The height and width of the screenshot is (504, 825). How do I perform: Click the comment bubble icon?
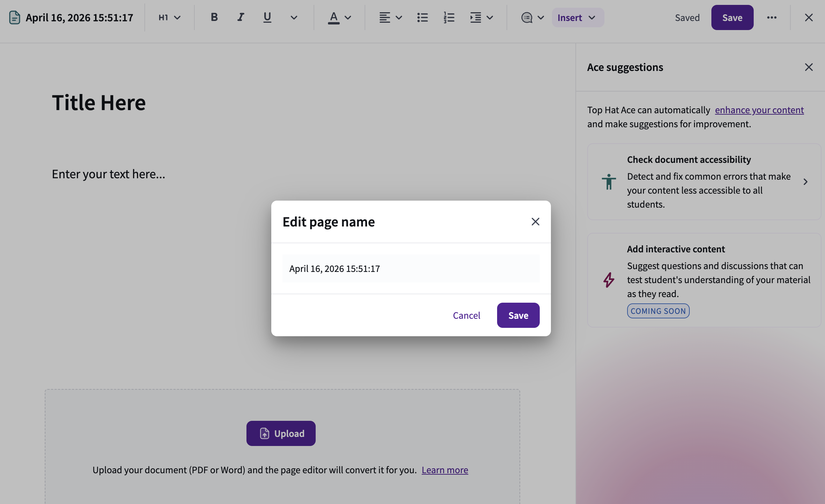pos(527,17)
